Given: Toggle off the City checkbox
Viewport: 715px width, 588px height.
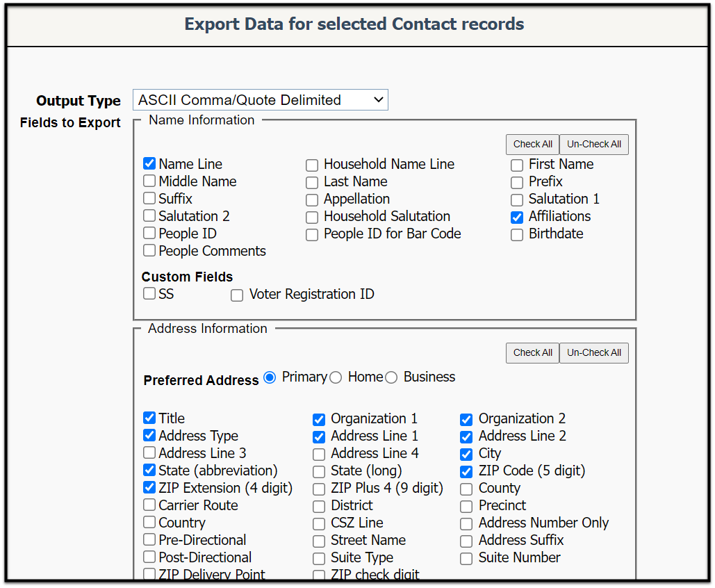Looking at the screenshot, I should tap(466, 455).
